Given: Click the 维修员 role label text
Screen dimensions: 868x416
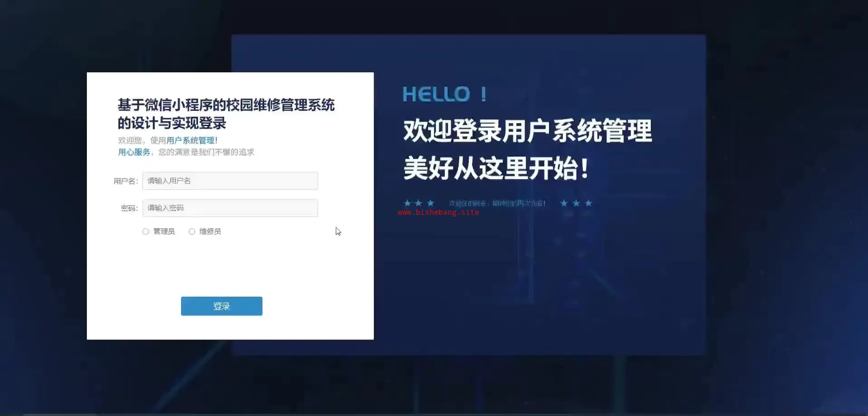Looking at the screenshot, I should pyautogui.click(x=210, y=232).
